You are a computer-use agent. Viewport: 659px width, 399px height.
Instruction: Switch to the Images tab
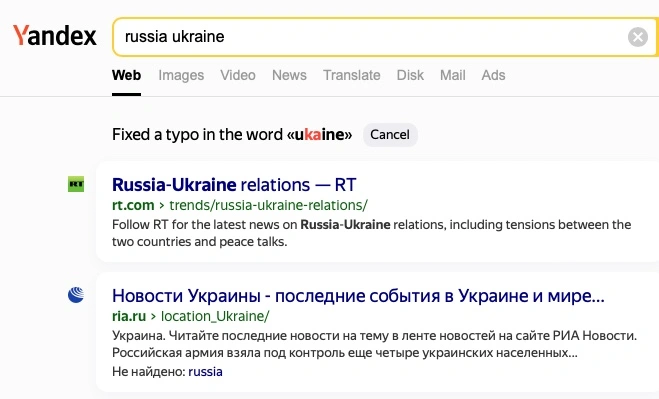coord(181,75)
